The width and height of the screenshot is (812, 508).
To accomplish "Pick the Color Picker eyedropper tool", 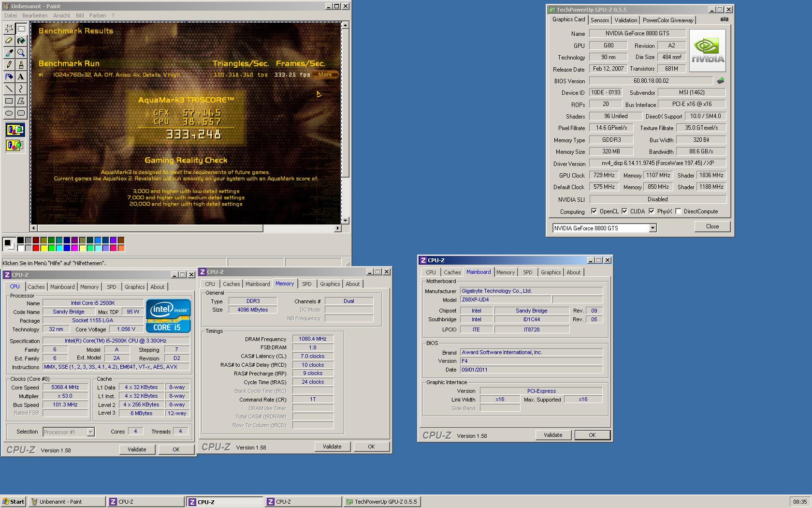I will coord(9,53).
